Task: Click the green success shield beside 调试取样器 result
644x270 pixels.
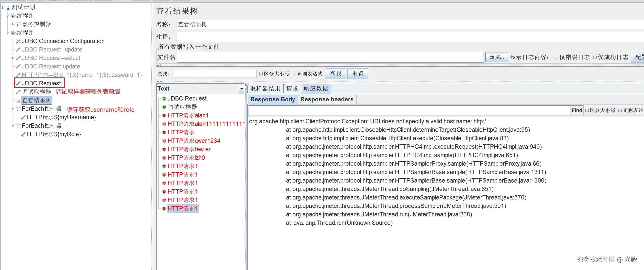Action: (x=164, y=107)
